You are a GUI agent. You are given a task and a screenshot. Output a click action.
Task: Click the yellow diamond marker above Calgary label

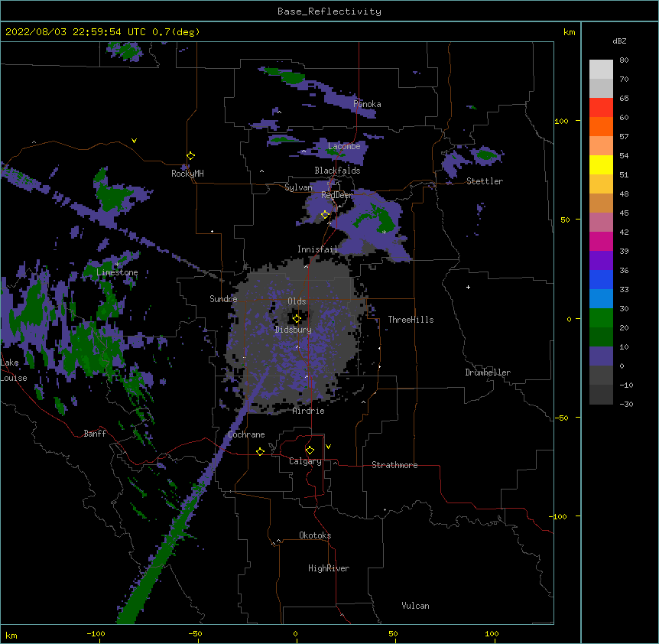point(310,450)
